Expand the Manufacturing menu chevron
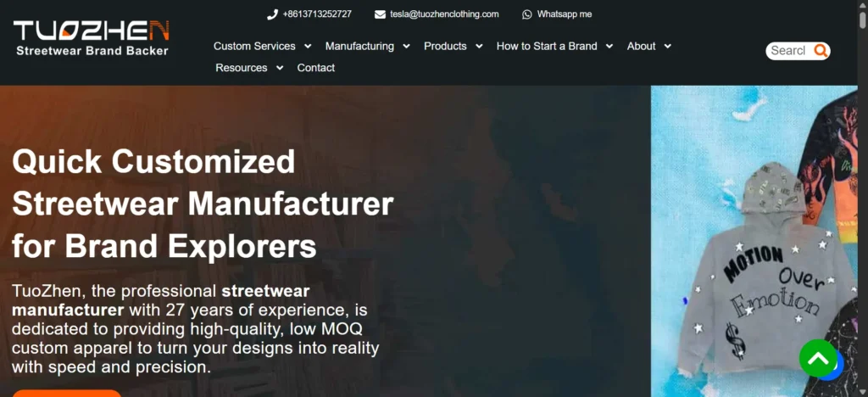 [406, 47]
